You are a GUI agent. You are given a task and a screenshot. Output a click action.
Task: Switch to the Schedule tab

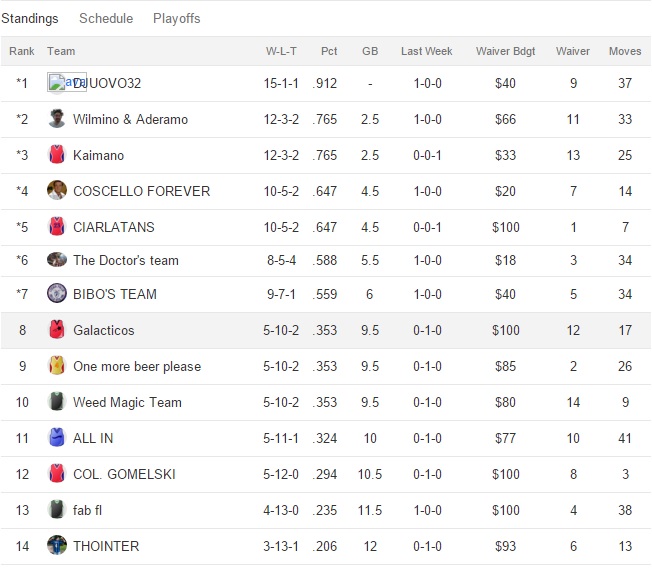click(x=105, y=19)
